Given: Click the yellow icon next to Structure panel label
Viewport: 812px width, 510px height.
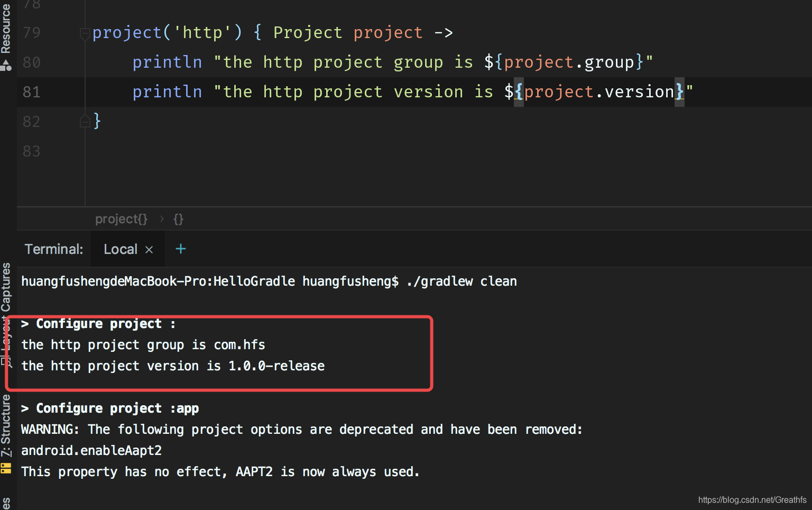Looking at the screenshot, I should click(6, 468).
